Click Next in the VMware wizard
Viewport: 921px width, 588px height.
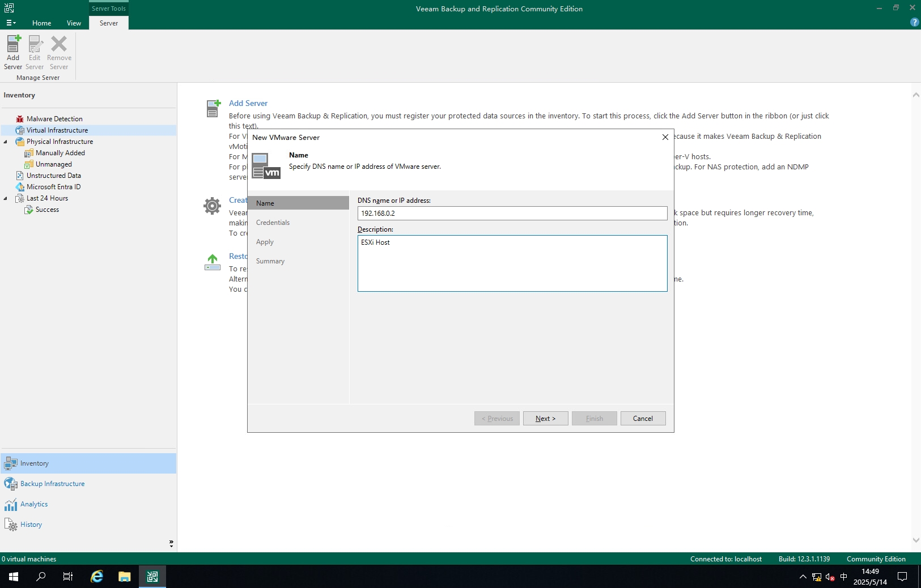(x=545, y=419)
